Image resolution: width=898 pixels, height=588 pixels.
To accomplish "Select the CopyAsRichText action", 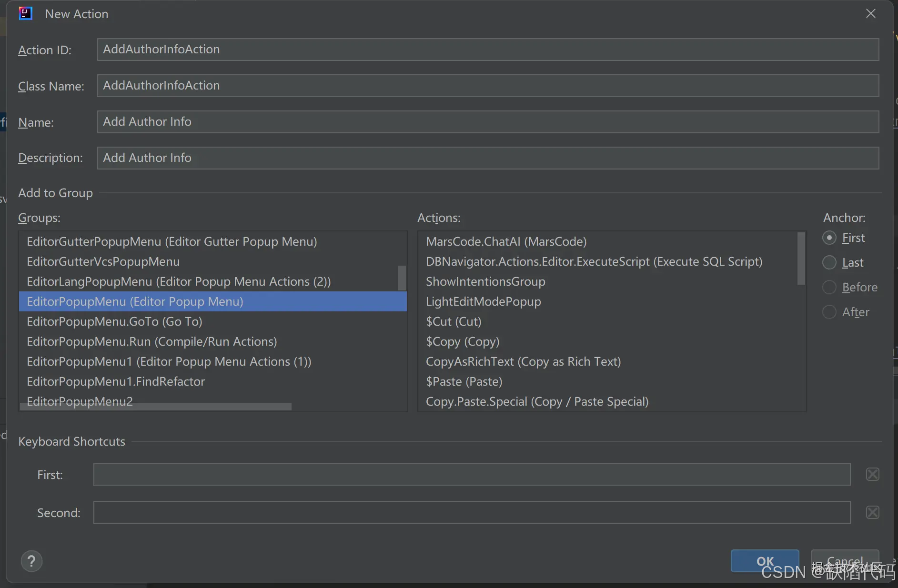I will coord(523,361).
